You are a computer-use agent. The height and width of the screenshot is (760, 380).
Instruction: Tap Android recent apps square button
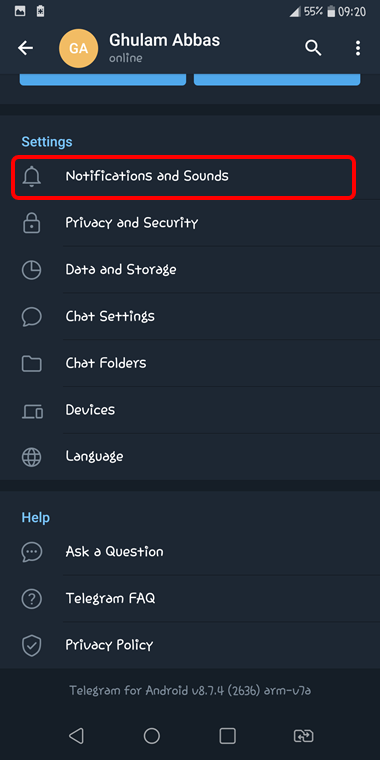pyautogui.click(x=227, y=736)
